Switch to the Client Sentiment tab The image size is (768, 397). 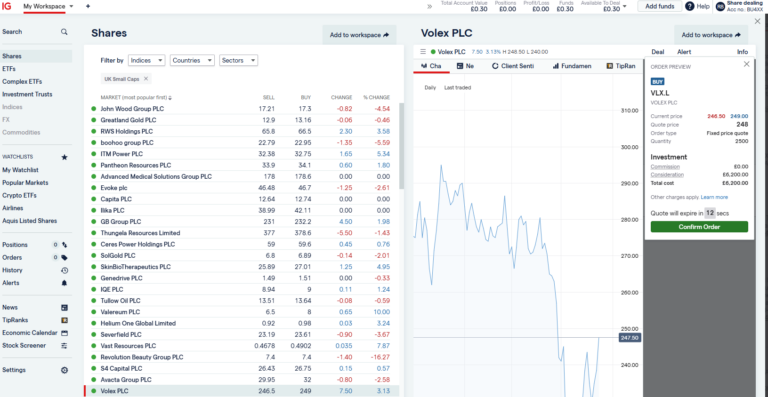[512, 66]
